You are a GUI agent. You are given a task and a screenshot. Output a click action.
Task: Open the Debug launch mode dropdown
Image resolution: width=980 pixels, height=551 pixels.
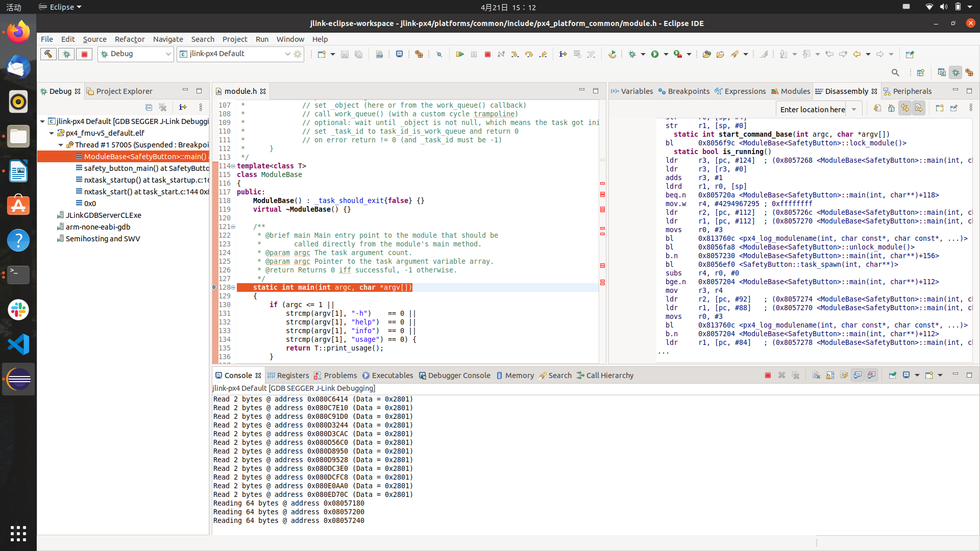(168, 54)
